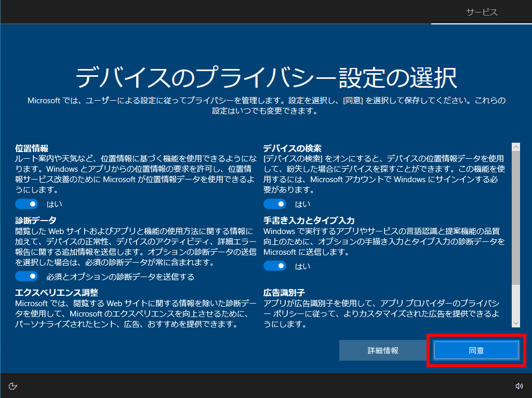The image size is (532, 398).
Task: Click the 診断データ heading
Action: pos(36,221)
